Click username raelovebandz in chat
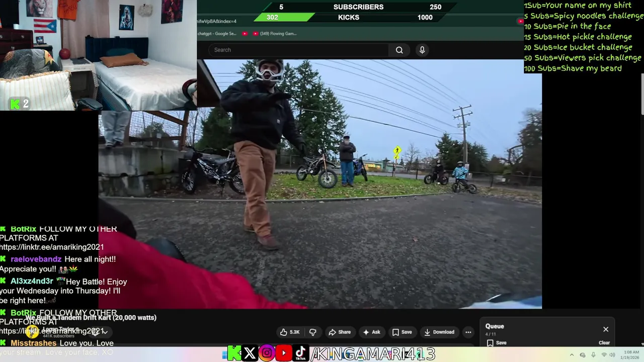The image size is (644, 362). pyautogui.click(x=36, y=259)
